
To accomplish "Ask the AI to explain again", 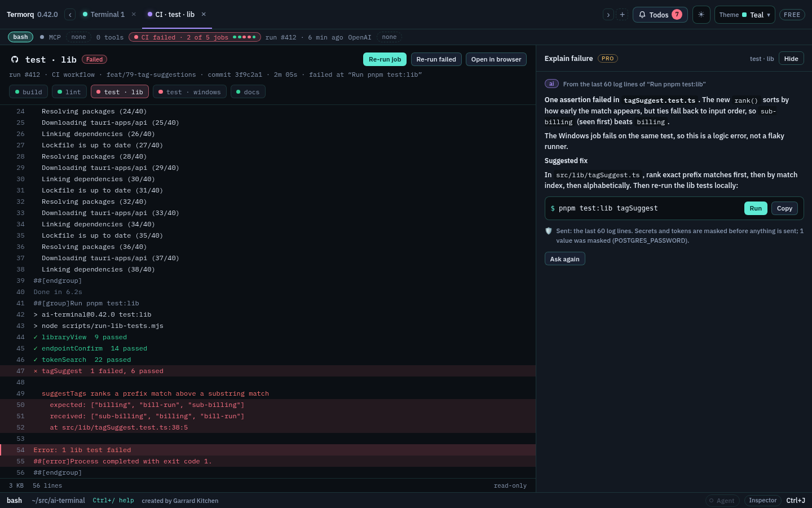I will tap(564, 259).
